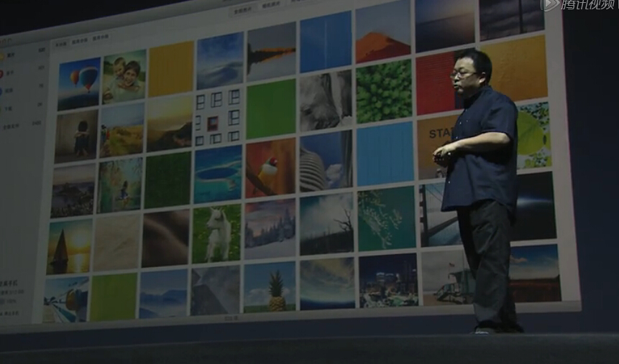Choose the solid bright green wallpaper swatch
The image size is (619, 364).
271,109
